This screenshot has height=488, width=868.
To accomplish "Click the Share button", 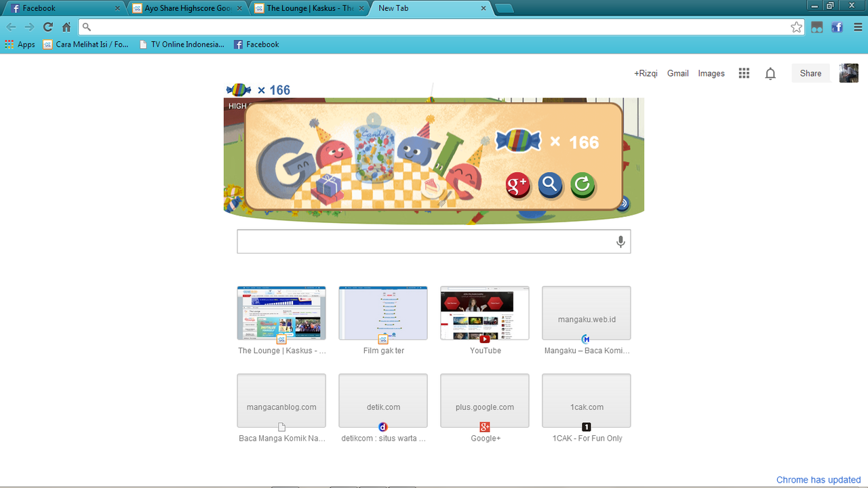I will click(810, 73).
